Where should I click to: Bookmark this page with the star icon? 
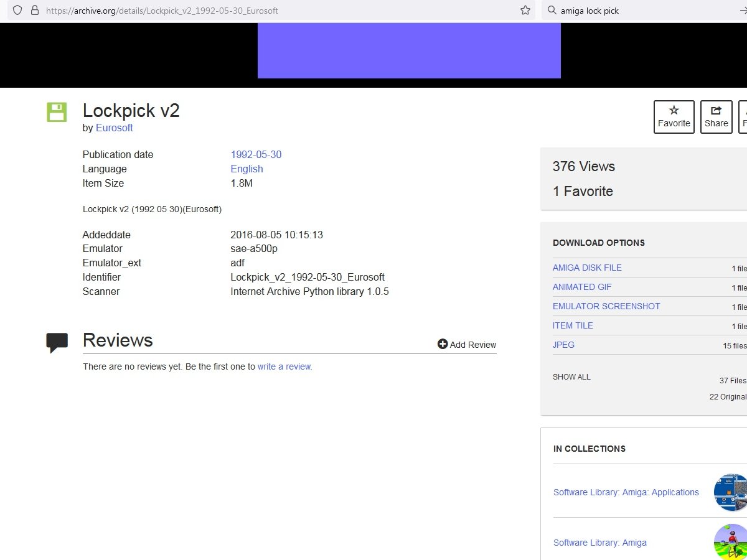[525, 10]
